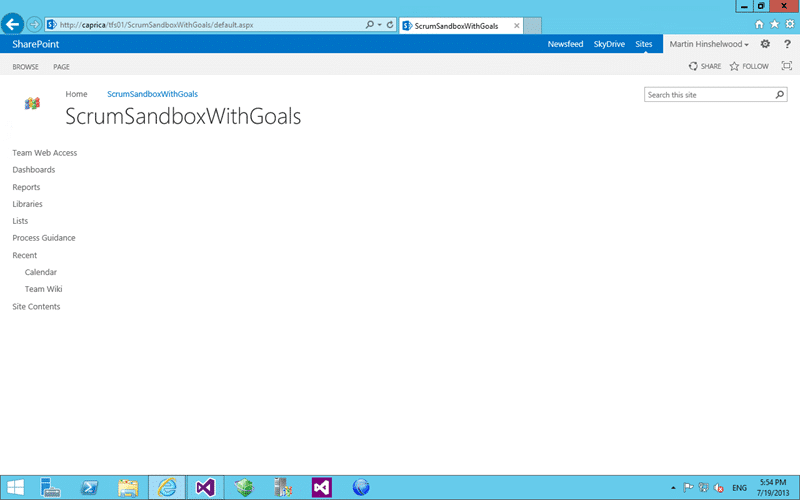Viewport: 800px width, 500px height.
Task: Expand the Martin Hinshelwood user menu
Action: pyautogui.click(x=709, y=44)
